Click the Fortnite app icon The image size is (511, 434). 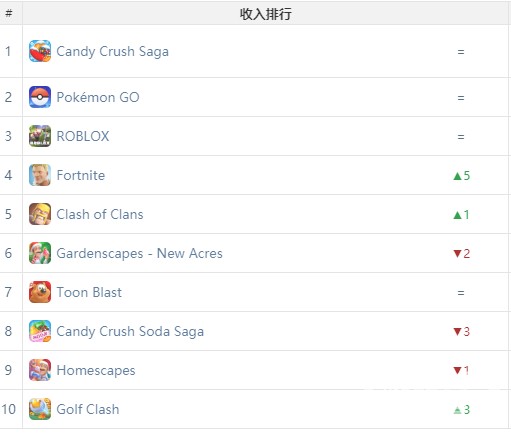click(x=40, y=175)
